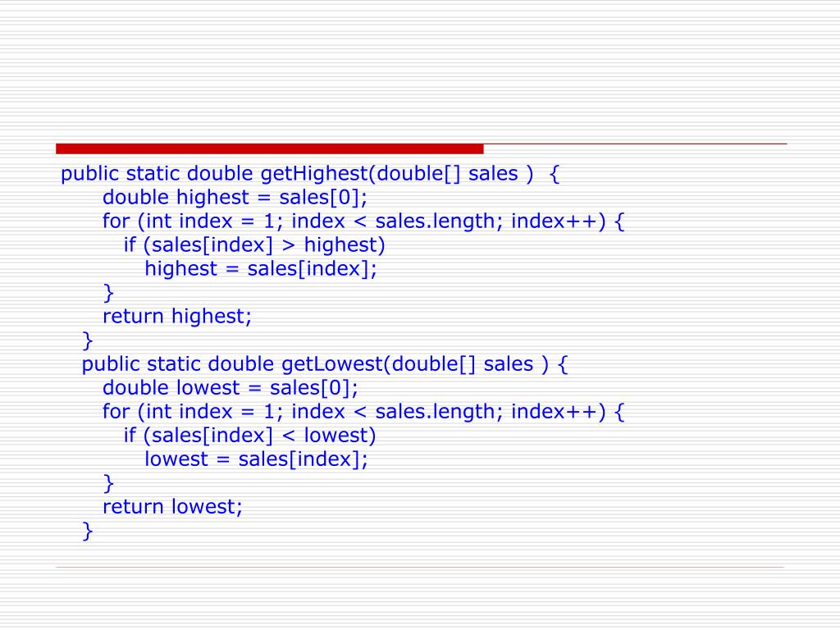This screenshot has height=630, width=840.
Task: Click the 'return lowest;' statement
Action: (172, 507)
